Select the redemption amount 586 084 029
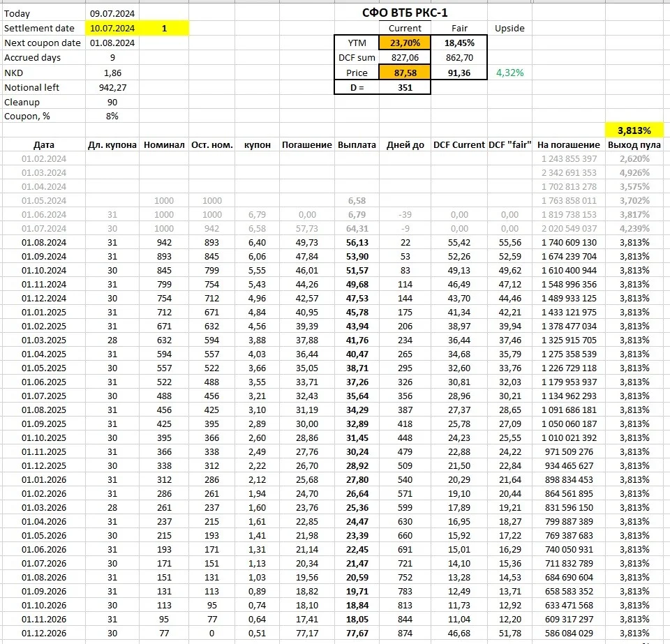 (569, 634)
